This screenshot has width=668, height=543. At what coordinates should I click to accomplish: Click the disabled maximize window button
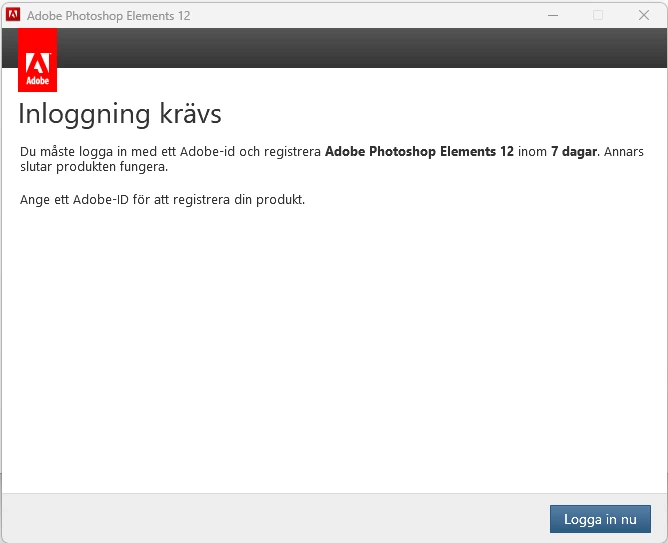[598, 15]
